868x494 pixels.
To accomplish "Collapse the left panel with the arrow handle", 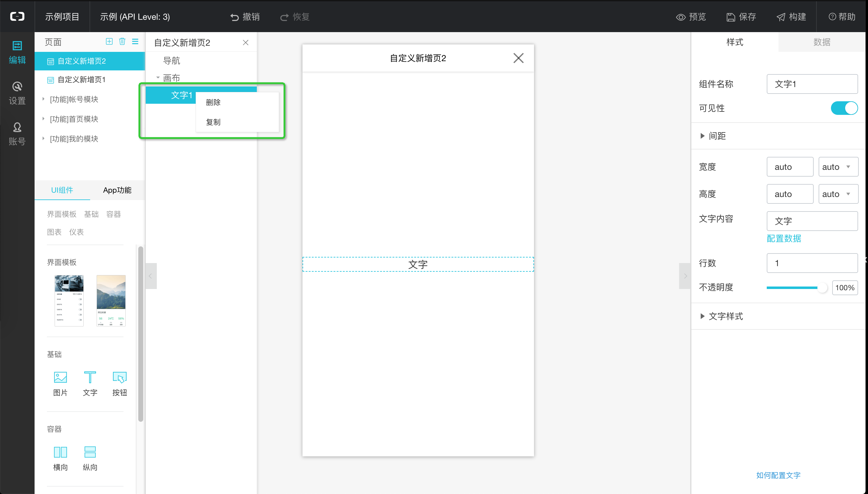I will [151, 276].
